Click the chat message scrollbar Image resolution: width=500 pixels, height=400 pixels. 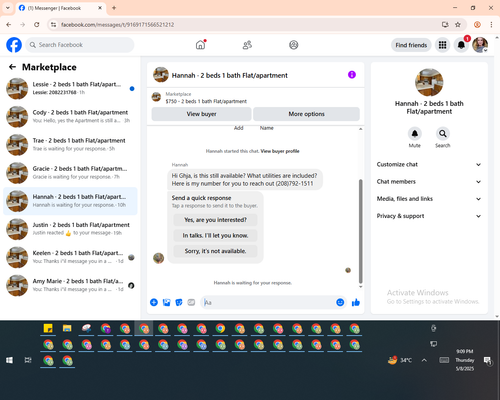point(360,232)
